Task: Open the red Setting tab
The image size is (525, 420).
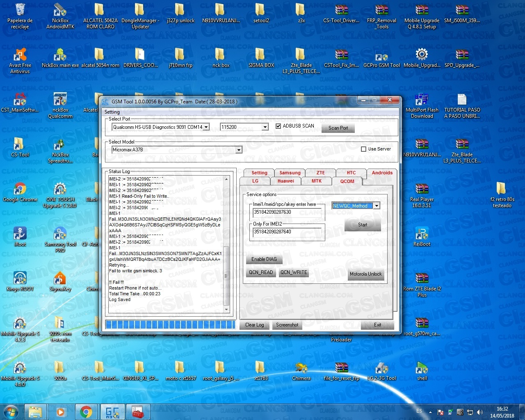Action: [x=259, y=173]
